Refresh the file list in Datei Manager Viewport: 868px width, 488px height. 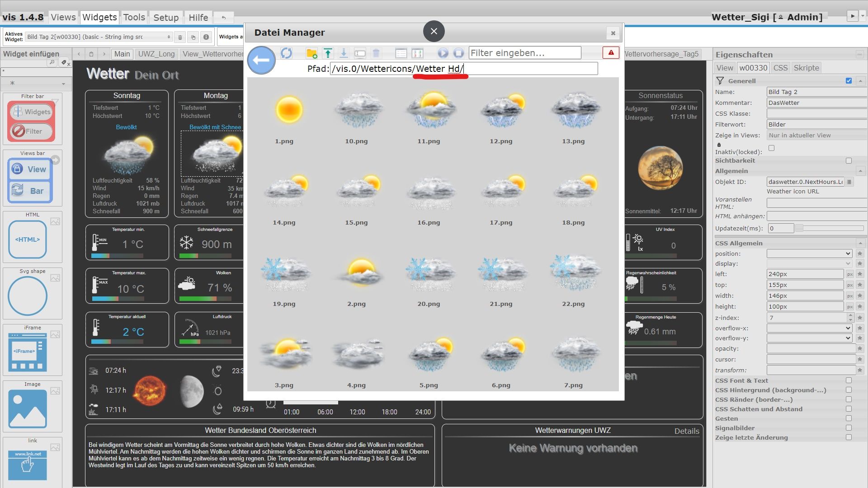tap(286, 53)
